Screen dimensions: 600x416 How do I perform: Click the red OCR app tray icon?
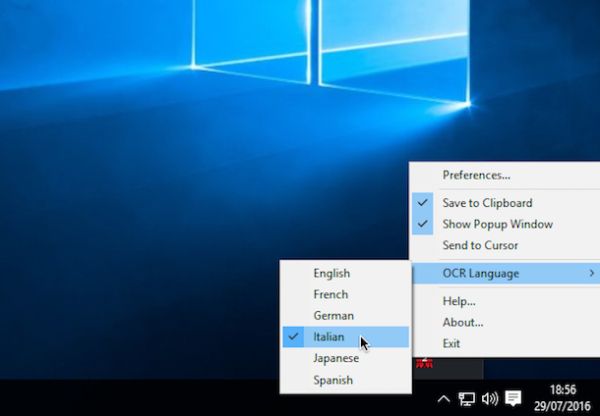click(424, 363)
